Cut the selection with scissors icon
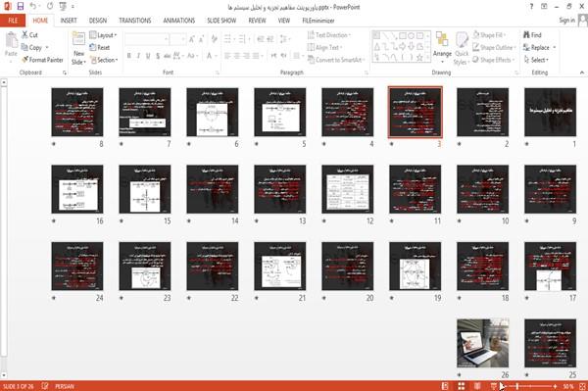Screen dimensions: 588x391 (29, 35)
